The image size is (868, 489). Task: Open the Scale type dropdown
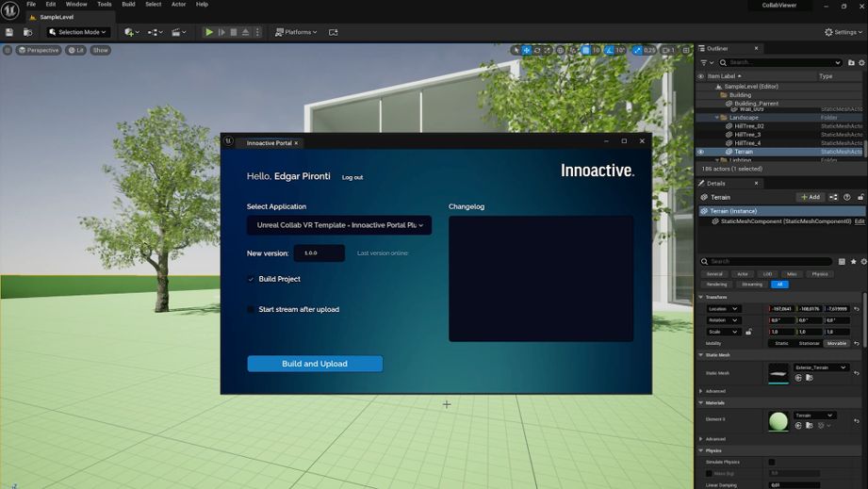click(x=724, y=332)
